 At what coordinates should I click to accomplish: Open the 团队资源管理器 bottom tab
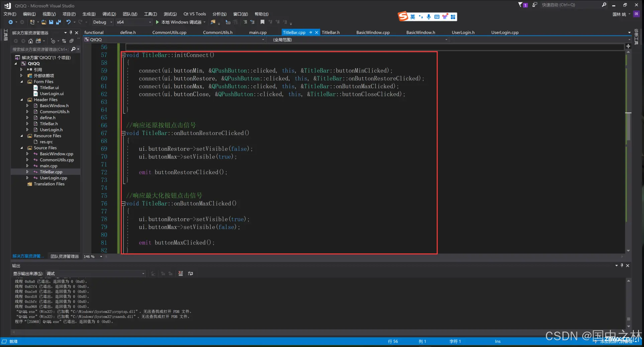pyautogui.click(x=65, y=256)
